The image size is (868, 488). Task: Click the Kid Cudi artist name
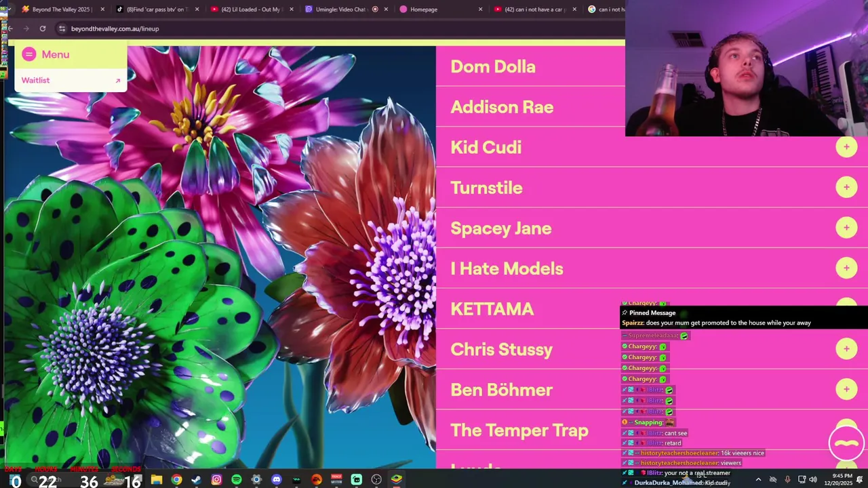(x=486, y=147)
